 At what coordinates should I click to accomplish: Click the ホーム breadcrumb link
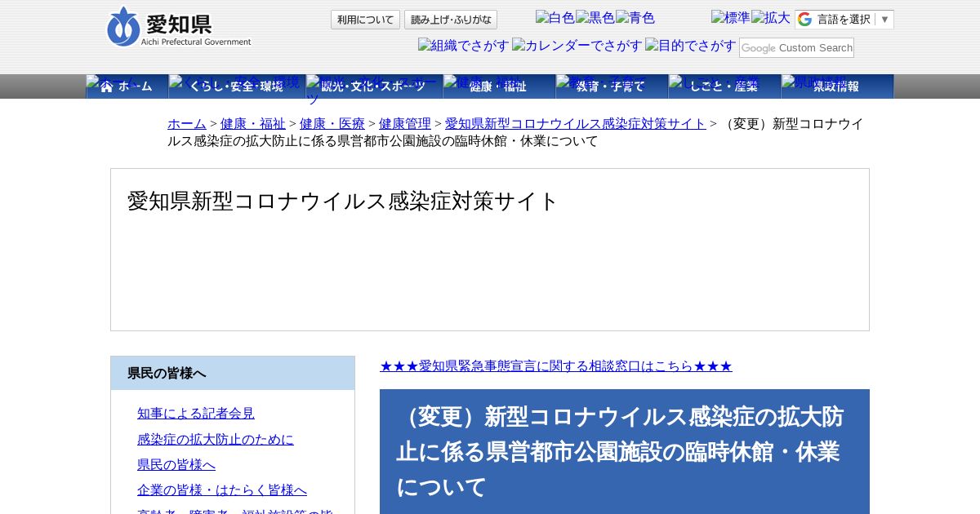[x=187, y=123]
